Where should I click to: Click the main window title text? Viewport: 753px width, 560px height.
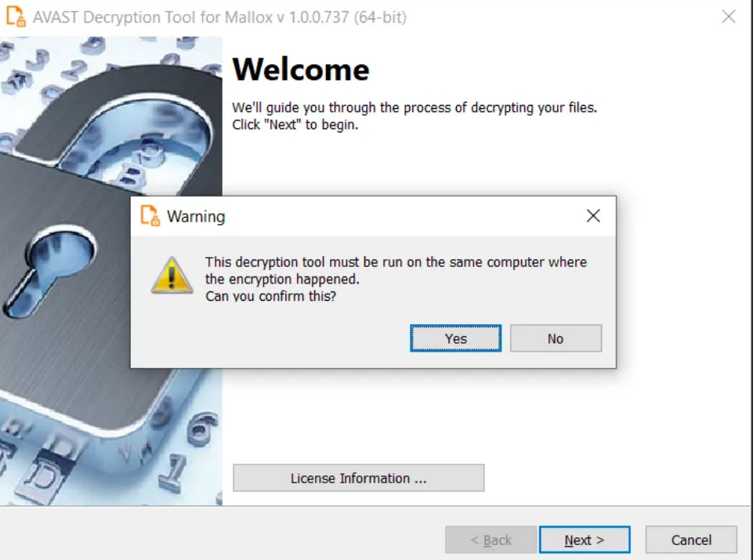pyautogui.click(x=219, y=17)
